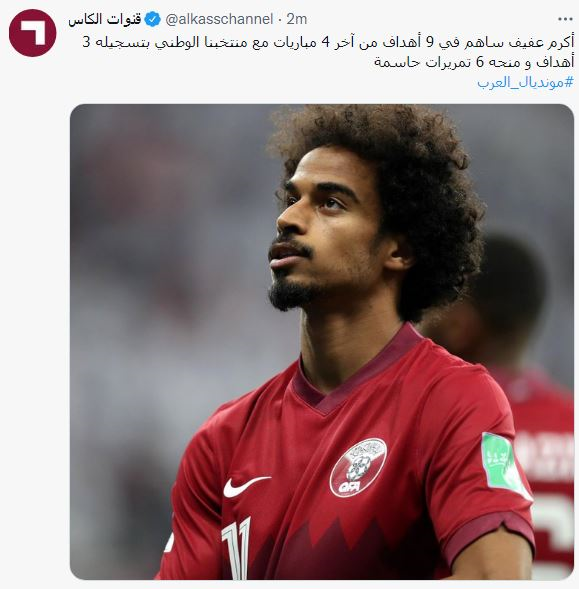
Task: Open the قنوات الكاس display name
Action: [105, 19]
